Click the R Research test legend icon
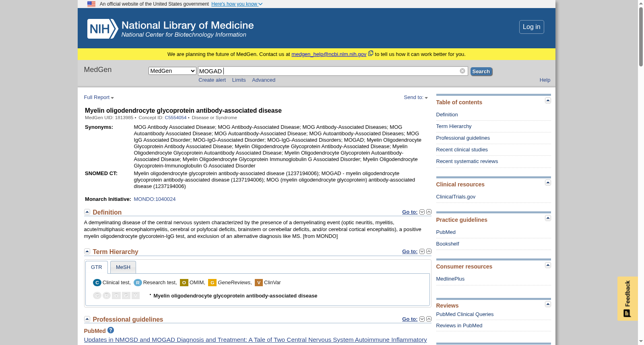Image resolution: width=644 pixels, height=345 pixels. click(138, 283)
